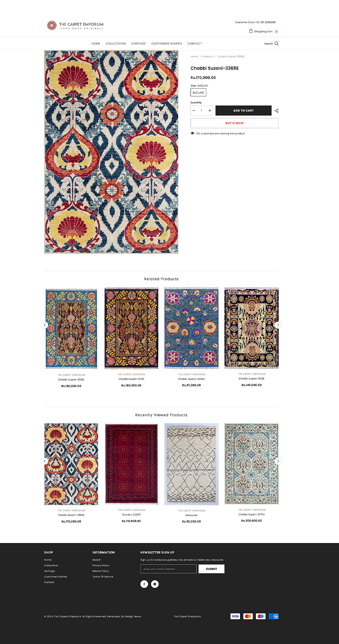The height and width of the screenshot is (644, 339).
Task: Click the search magnifier icon
Action: coord(276,43)
